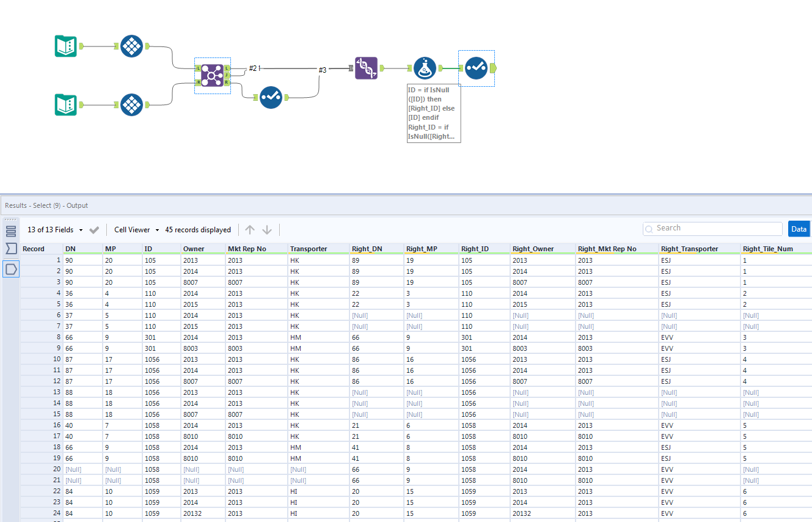Select the final Select (9) tool
The width and height of the screenshot is (812, 522).
click(x=477, y=68)
